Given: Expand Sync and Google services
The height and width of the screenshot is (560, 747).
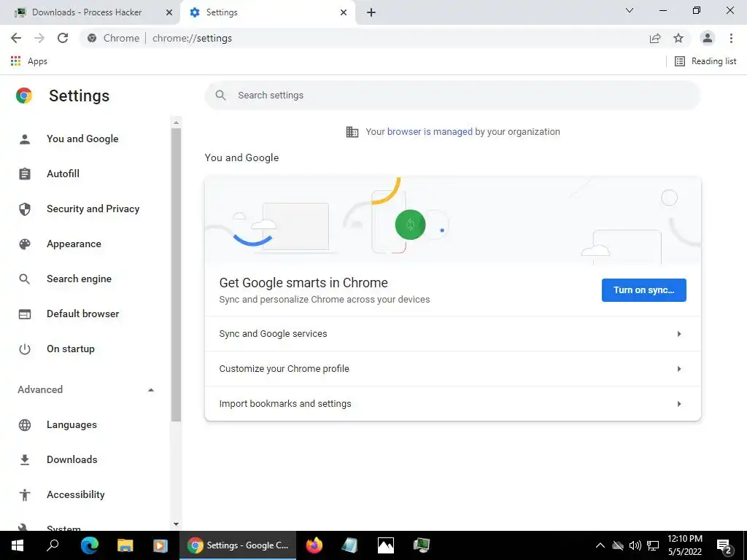Looking at the screenshot, I should [452, 334].
